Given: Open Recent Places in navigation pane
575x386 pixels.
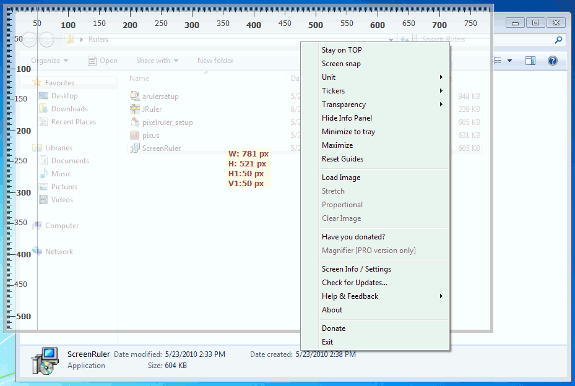Looking at the screenshot, I should tap(67, 122).
